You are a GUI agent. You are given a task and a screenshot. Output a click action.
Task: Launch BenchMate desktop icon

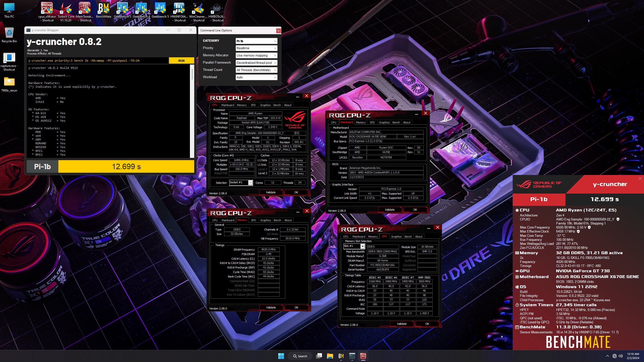coord(104,11)
